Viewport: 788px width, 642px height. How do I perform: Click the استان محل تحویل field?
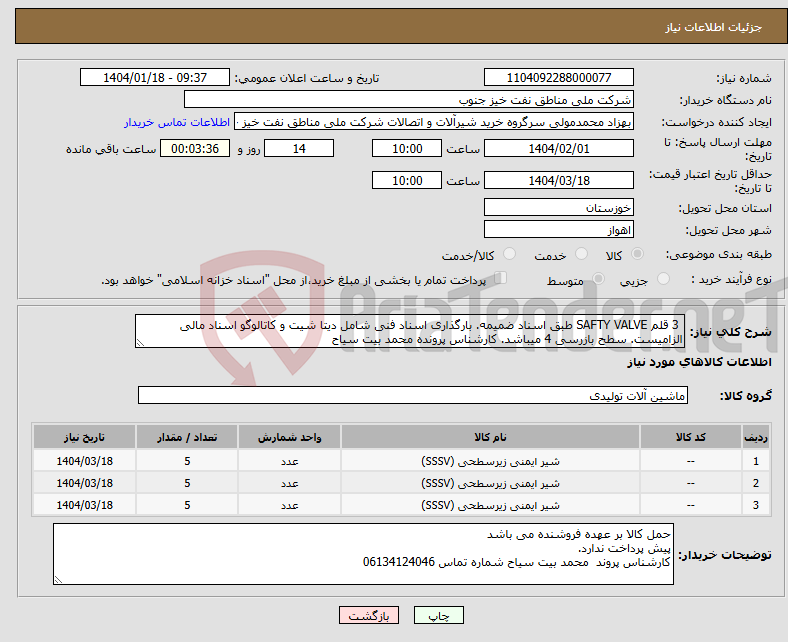[x=558, y=208]
